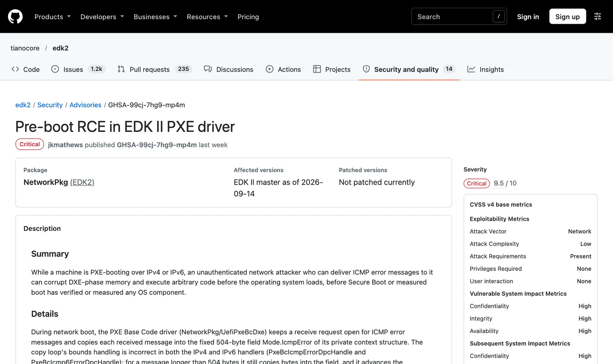The height and width of the screenshot is (364, 613).
Task: Click the Security breadcrumb link
Action: coord(50,105)
